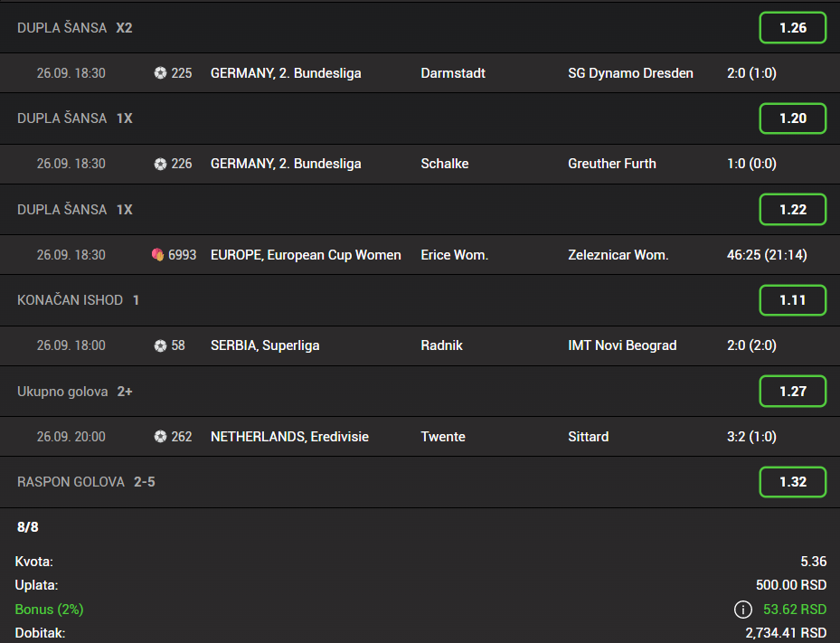Open the bonus info icon
The image size is (840, 643).
point(742,610)
